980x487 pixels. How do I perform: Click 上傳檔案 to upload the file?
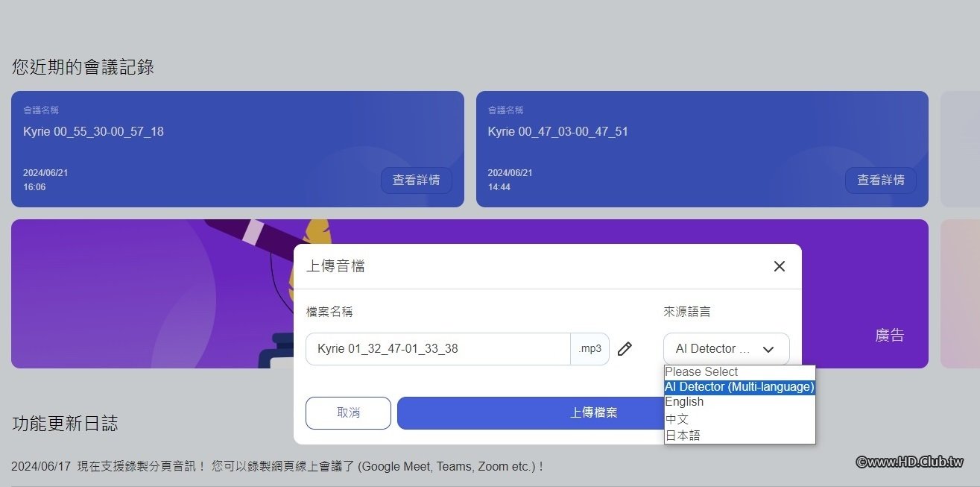594,412
